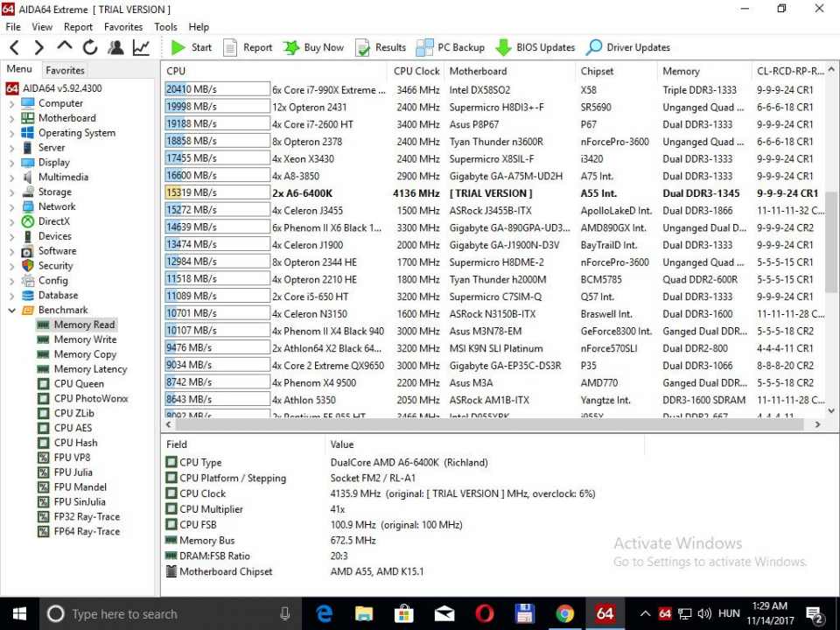This screenshot has width=840, height=630.
Task: Expand the Operating System tree node
Action: coord(11,133)
